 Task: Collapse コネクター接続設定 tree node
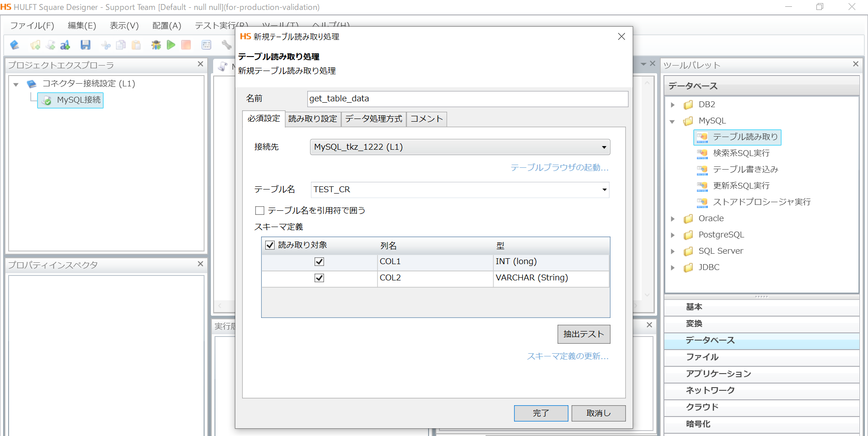point(16,84)
